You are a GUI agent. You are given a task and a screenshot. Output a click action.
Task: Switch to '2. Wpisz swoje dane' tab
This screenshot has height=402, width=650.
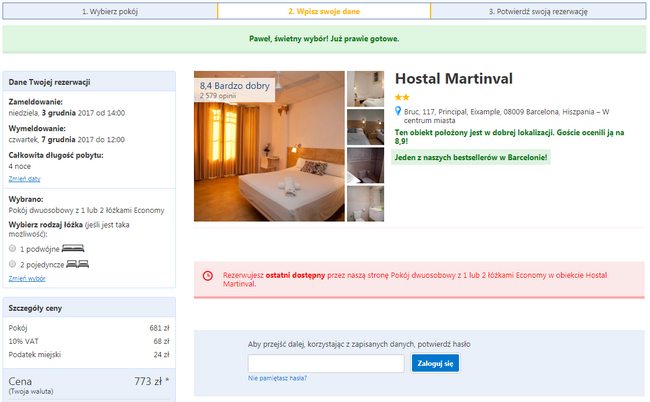point(324,11)
